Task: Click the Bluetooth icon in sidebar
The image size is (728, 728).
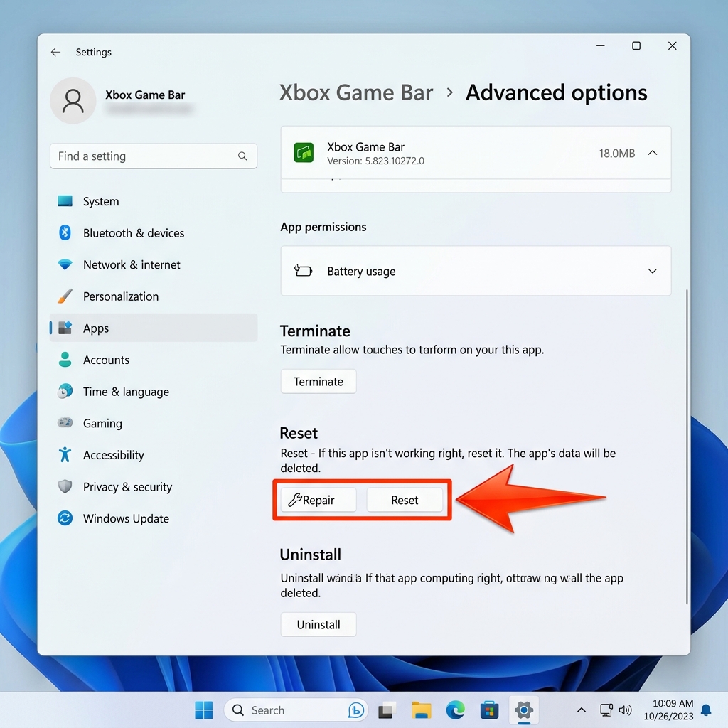Action: [x=65, y=232]
